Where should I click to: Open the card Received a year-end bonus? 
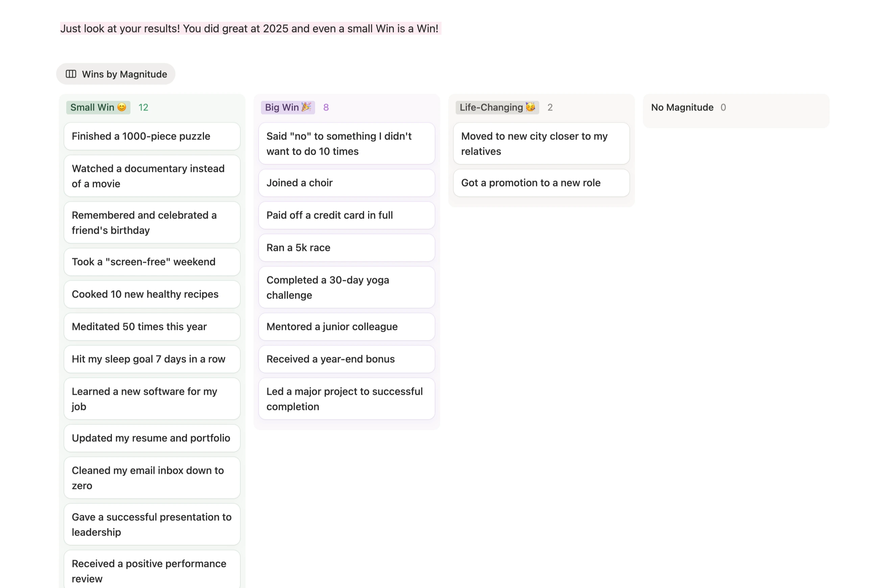pos(346,359)
